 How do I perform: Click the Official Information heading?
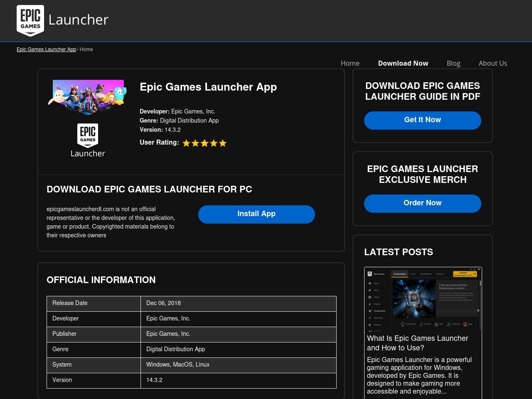click(x=101, y=280)
